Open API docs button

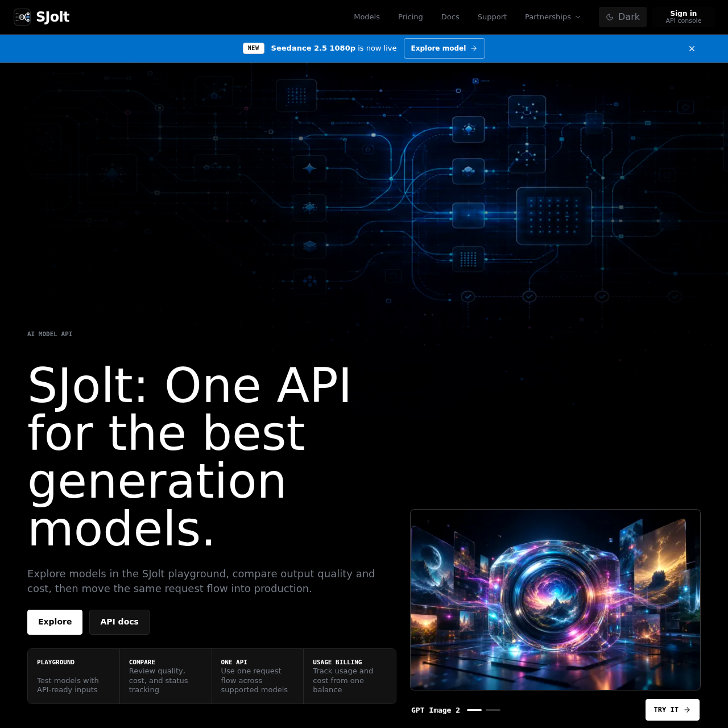pos(119,622)
